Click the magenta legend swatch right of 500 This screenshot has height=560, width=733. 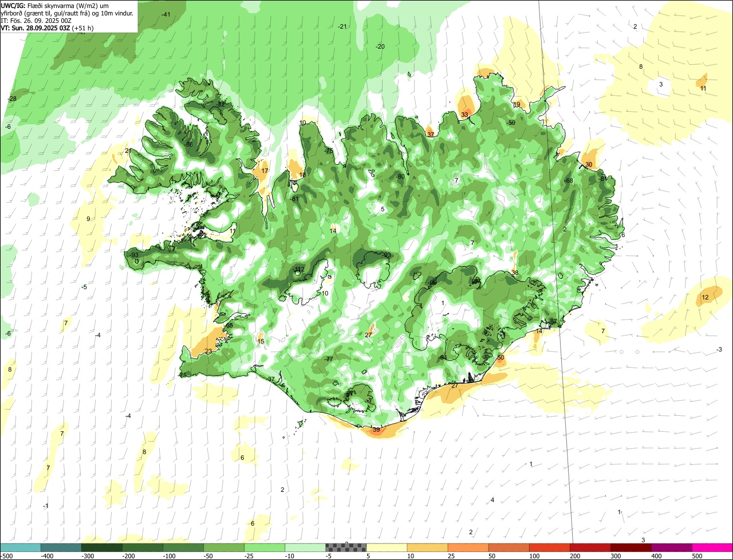(x=712, y=548)
